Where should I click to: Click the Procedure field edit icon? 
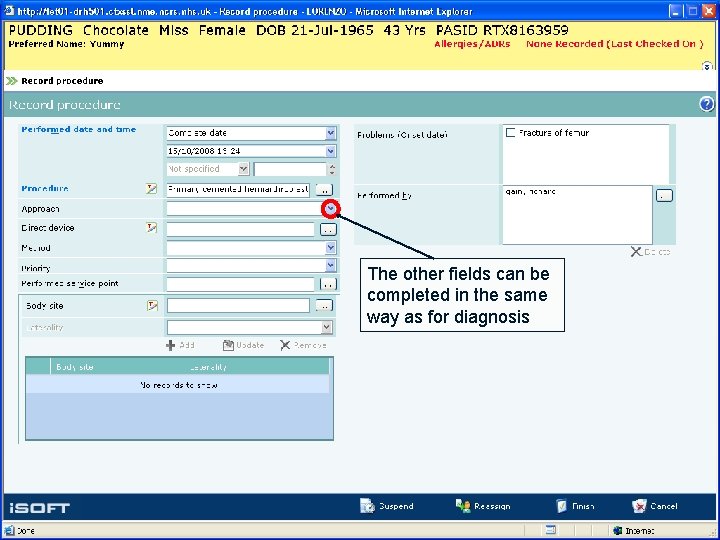[152, 189]
